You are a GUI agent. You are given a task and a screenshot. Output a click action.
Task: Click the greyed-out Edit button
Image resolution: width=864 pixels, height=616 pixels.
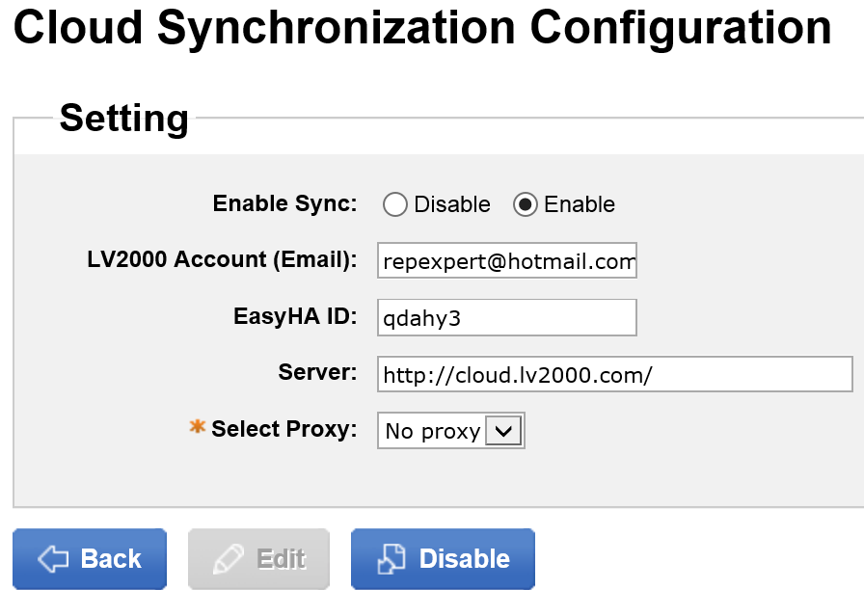coord(259,559)
